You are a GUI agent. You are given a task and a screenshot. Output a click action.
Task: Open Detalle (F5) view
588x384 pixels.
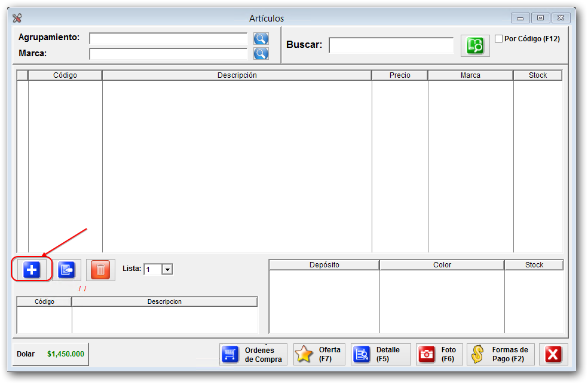[381, 354]
